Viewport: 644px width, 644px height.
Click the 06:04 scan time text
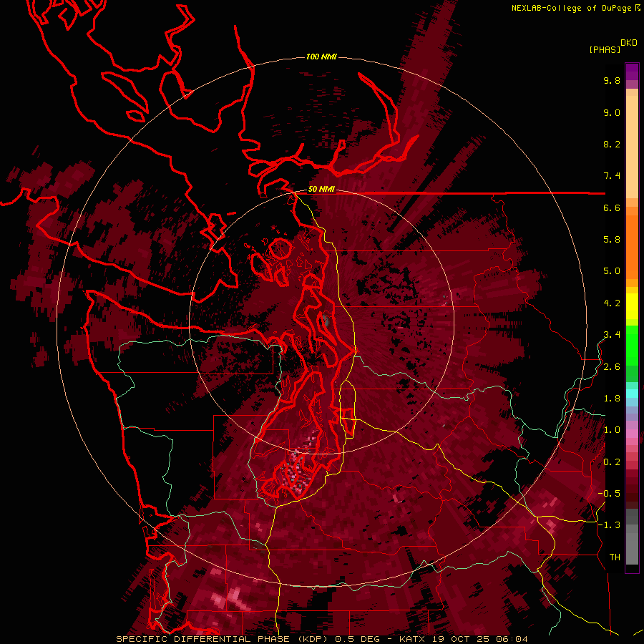pyautogui.click(x=511, y=639)
